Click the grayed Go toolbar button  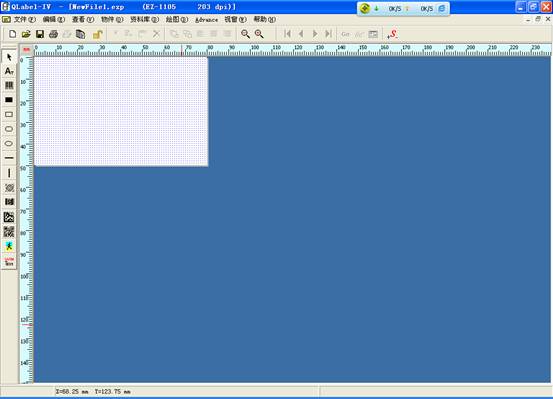tap(345, 34)
